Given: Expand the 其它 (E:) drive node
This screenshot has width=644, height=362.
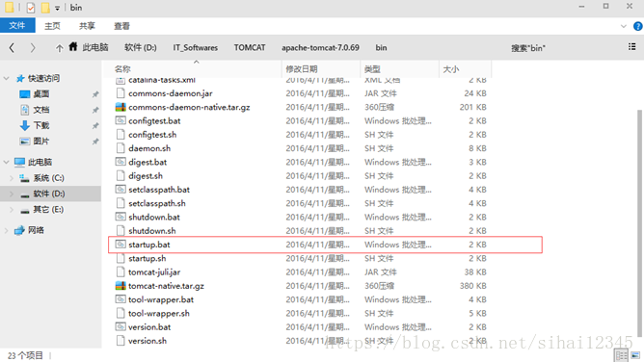Looking at the screenshot, I should [x=12, y=210].
